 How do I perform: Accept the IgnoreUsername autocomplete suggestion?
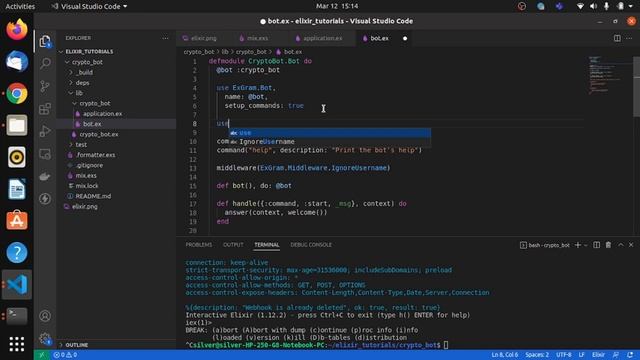[329, 142]
